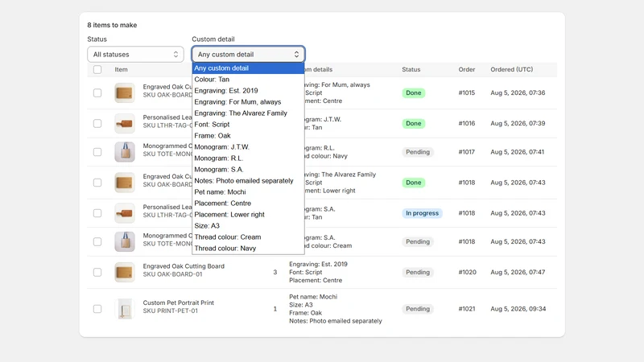This screenshot has height=362, width=644.
Task: Click Engraved Oak Cutting Board in #1020 row
Action: coord(184,266)
